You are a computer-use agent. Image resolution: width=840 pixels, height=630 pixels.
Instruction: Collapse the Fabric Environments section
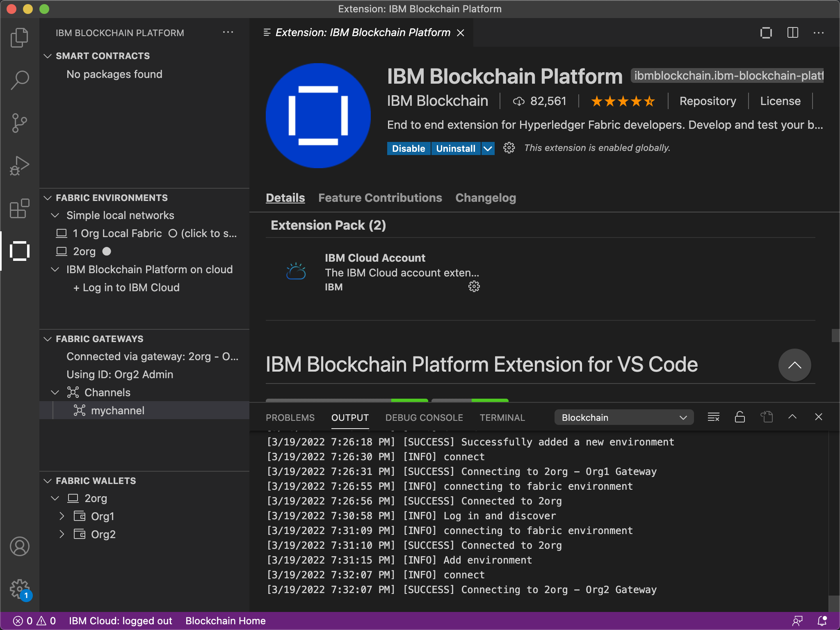(x=48, y=198)
